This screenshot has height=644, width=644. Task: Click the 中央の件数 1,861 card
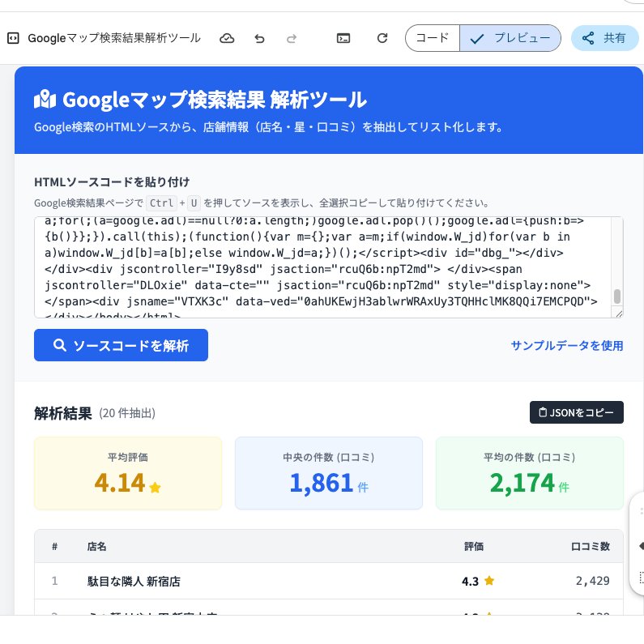[329, 473]
